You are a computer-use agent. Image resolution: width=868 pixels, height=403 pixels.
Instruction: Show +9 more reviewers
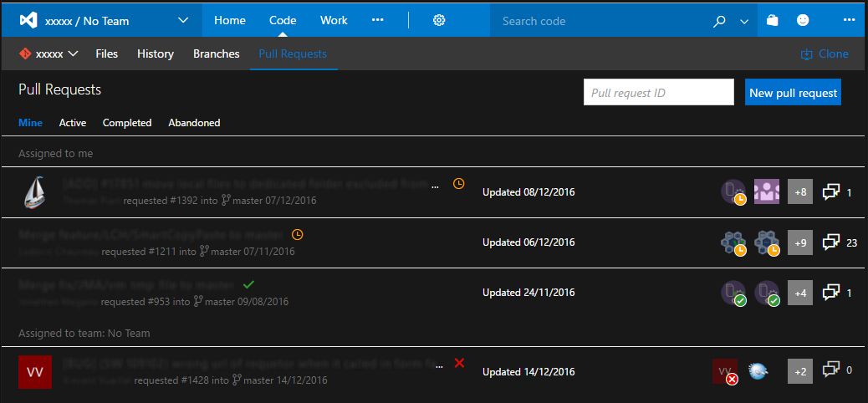pos(800,242)
